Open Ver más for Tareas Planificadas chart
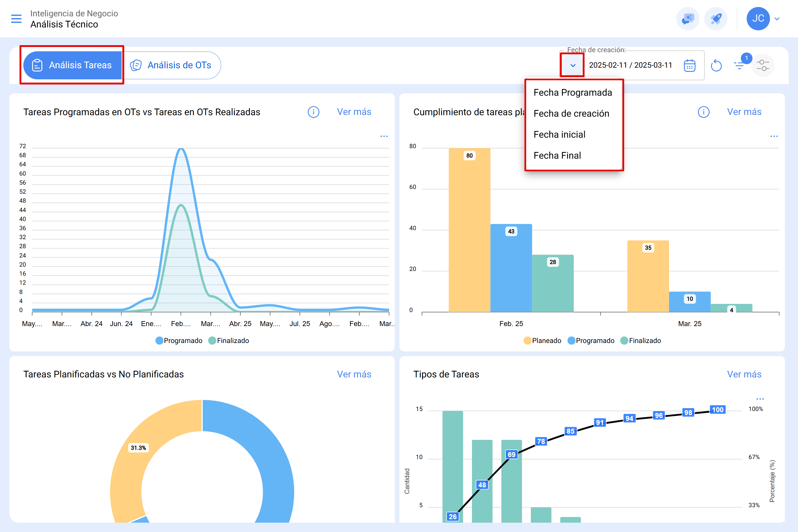This screenshot has width=798, height=532. click(x=354, y=374)
